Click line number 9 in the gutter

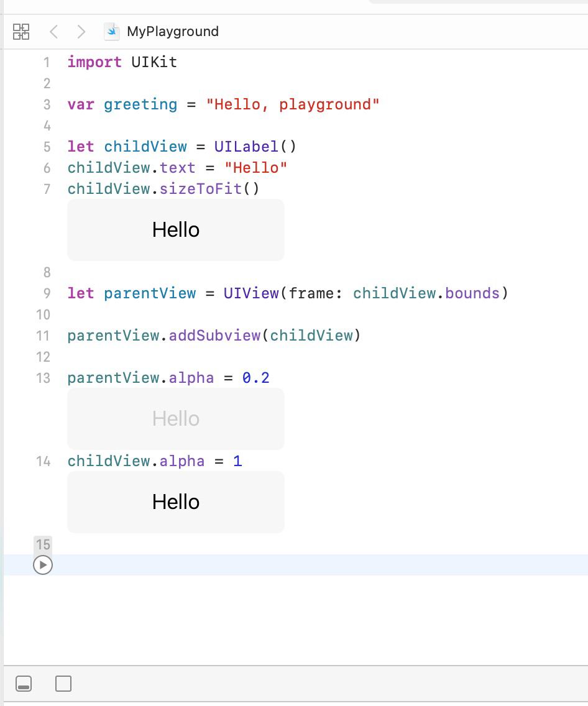coord(47,293)
